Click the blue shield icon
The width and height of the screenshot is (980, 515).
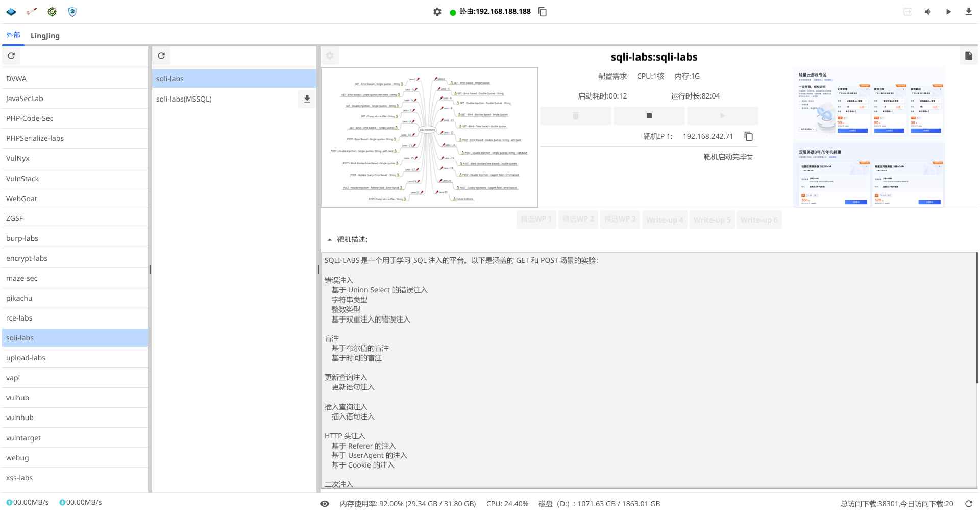(x=72, y=12)
